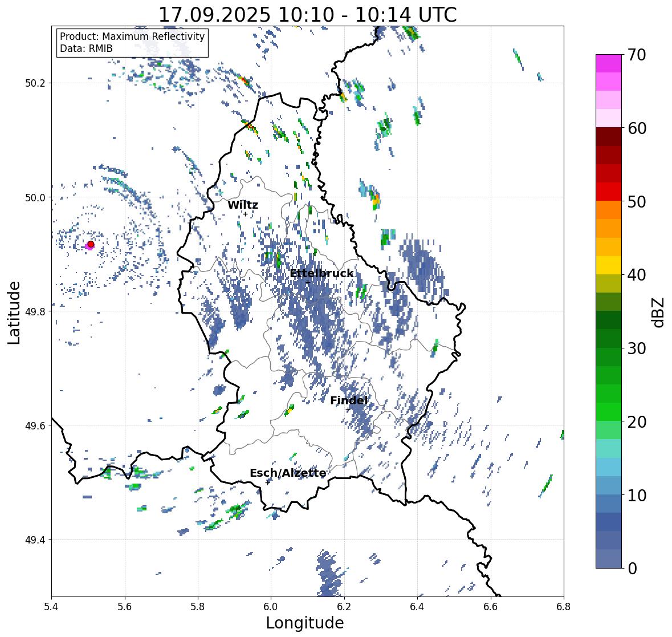This screenshot has width=672, height=637.
Task: Click 'Product: Maximum Reflectivity' legend text
Action: click(x=132, y=36)
